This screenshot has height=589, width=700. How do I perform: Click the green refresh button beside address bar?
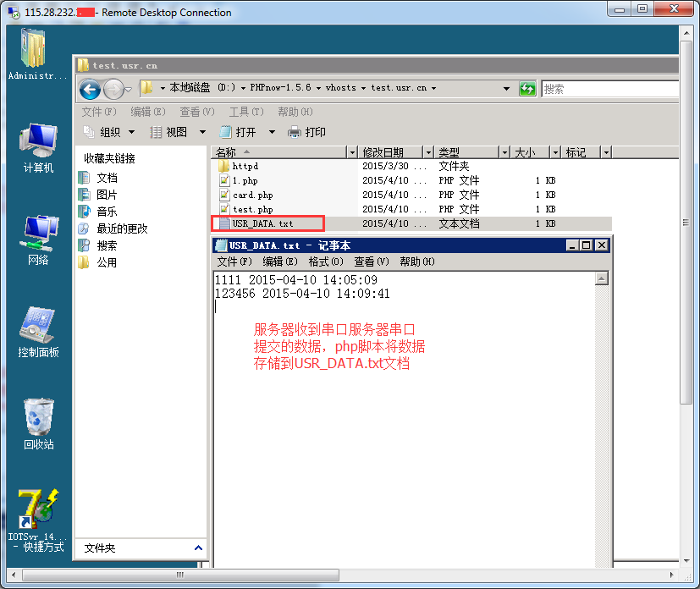(x=527, y=88)
